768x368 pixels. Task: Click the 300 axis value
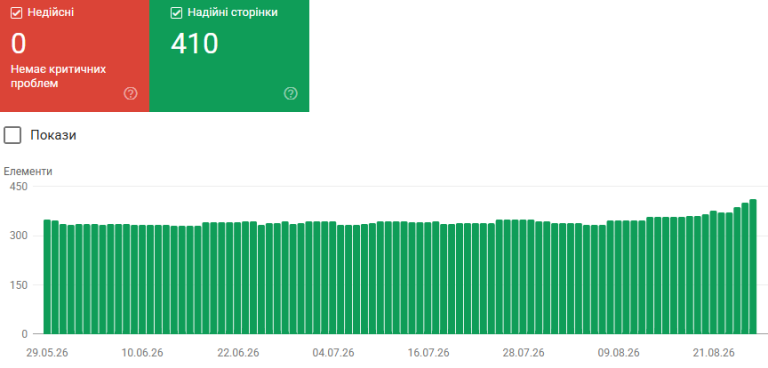click(x=19, y=236)
